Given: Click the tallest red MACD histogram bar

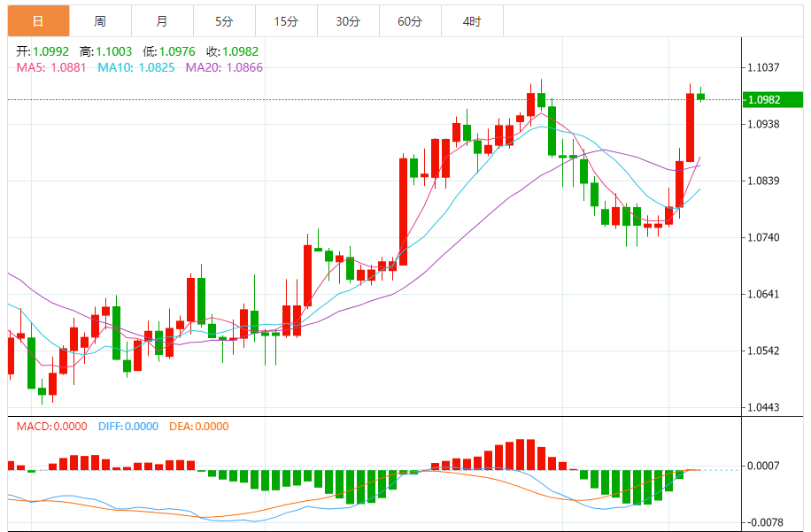Looking at the screenshot, I should pos(521,454).
